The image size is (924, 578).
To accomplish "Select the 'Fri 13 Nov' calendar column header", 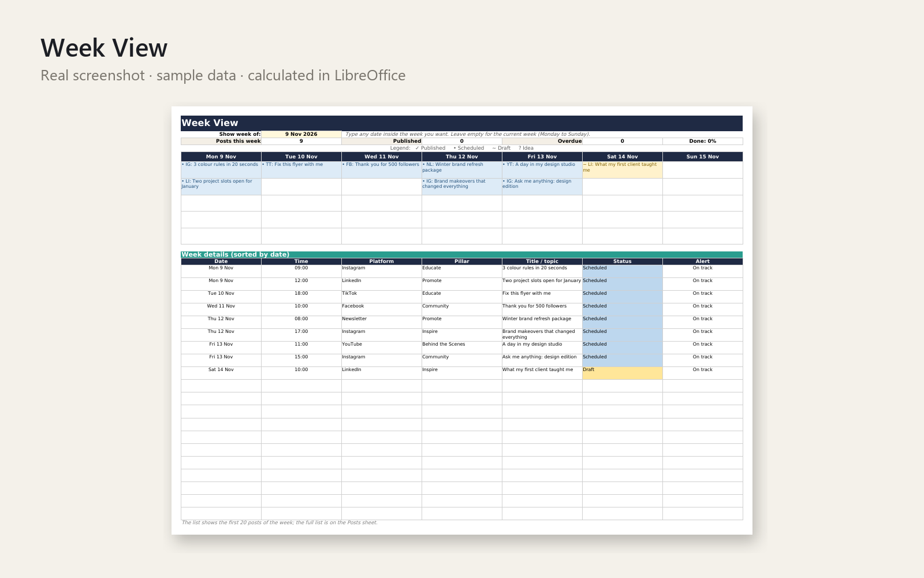I will point(542,157).
